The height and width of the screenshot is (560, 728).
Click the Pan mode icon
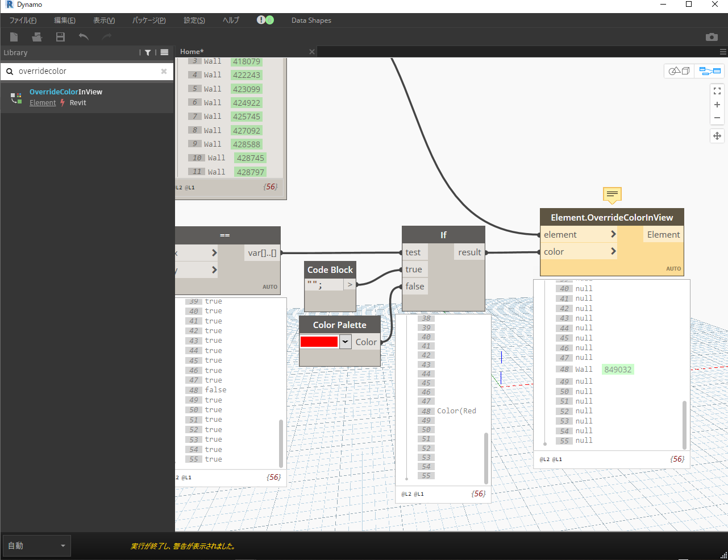pyautogui.click(x=717, y=136)
